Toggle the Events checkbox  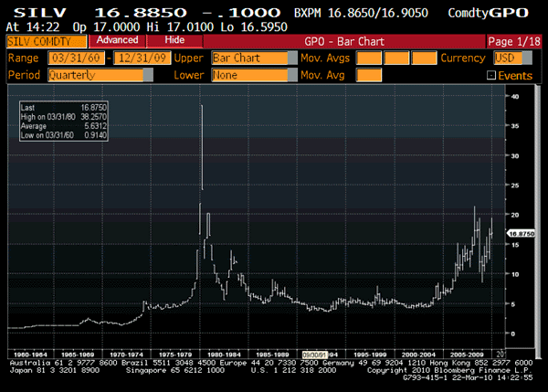tap(491, 75)
